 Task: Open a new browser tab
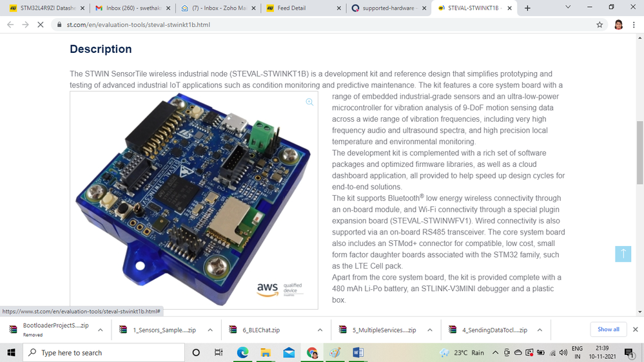pyautogui.click(x=527, y=8)
